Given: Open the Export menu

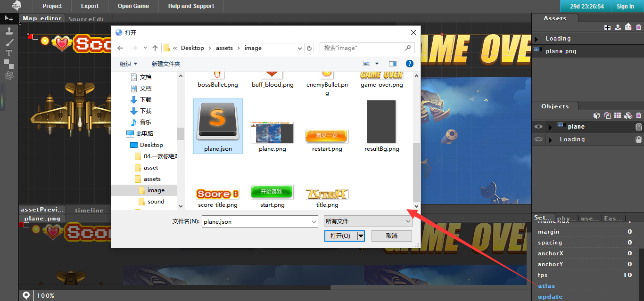Looking at the screenshot, I should pos(90,6).
